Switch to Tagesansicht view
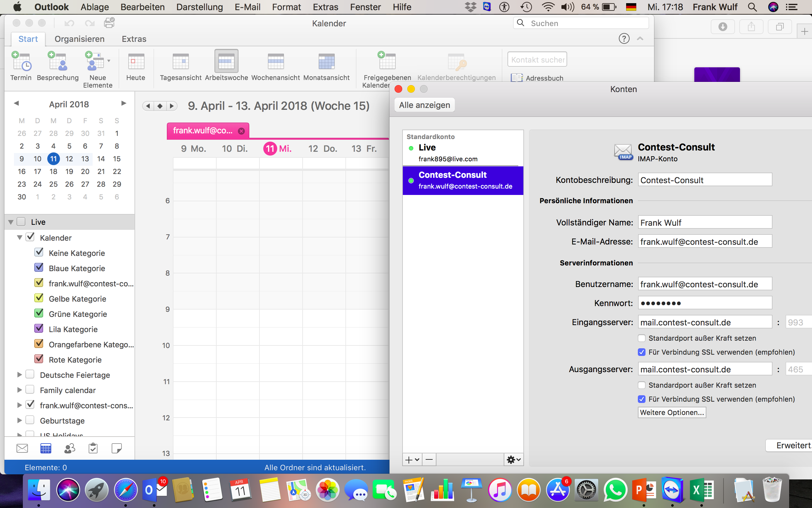This screenshot has width=812, height=508. pyautogui.click(x=180, y=66)
